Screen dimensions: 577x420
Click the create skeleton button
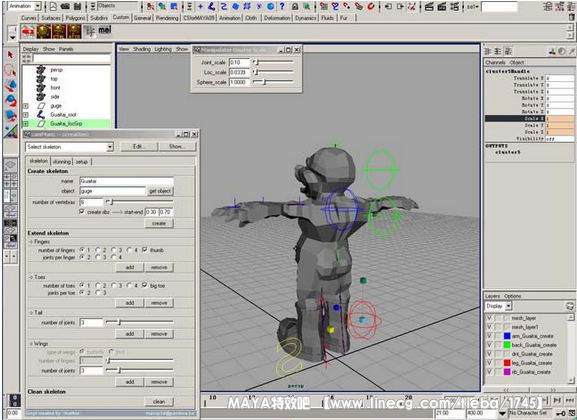coord(159,223)
